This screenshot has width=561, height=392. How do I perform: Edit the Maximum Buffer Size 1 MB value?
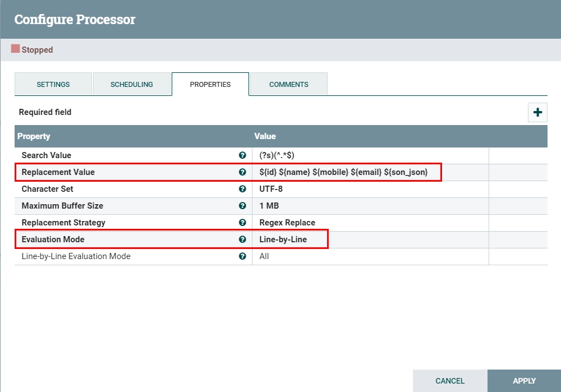click(370, 206)
